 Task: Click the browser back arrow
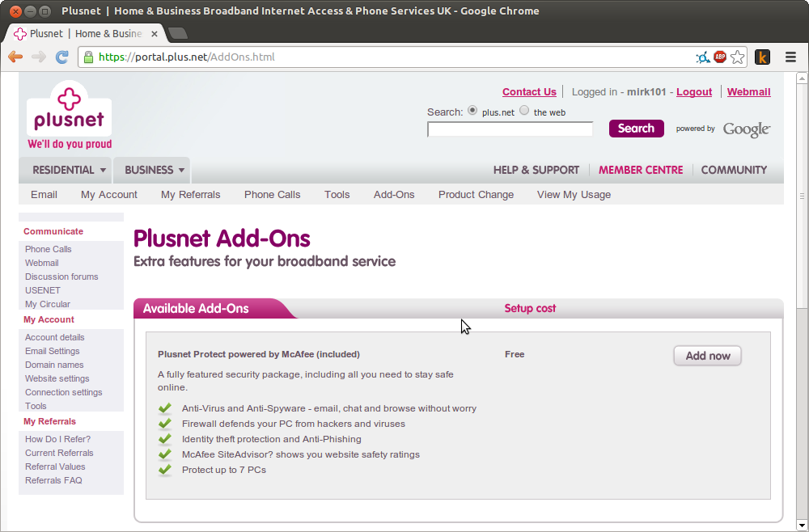[15, 57]
